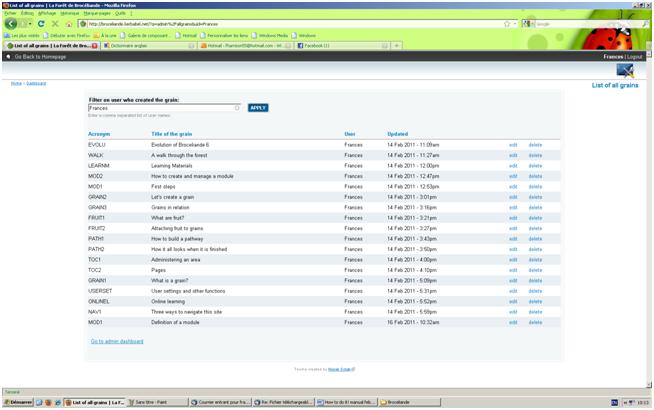
Task: Open the search engine selector dropdown
Action: tap(527, 24)
